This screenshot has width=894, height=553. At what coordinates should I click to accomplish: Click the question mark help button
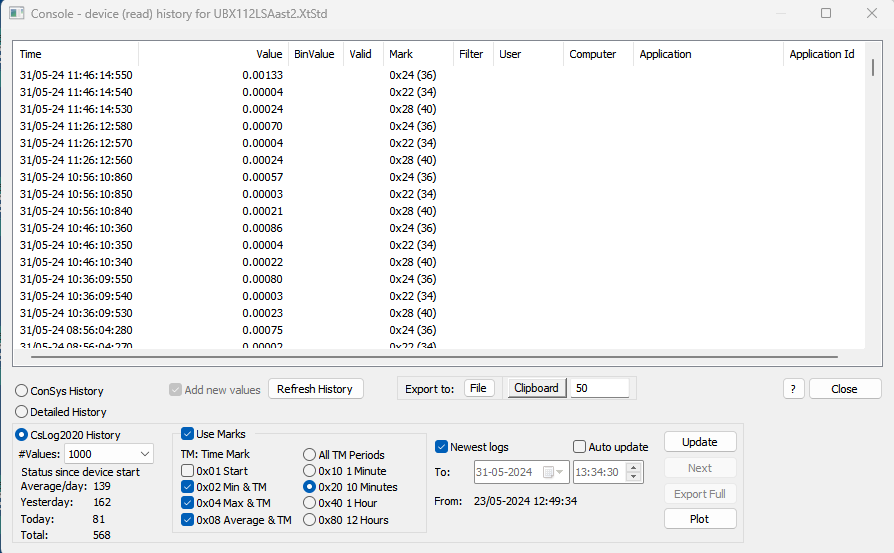click(x=793, y=389)
